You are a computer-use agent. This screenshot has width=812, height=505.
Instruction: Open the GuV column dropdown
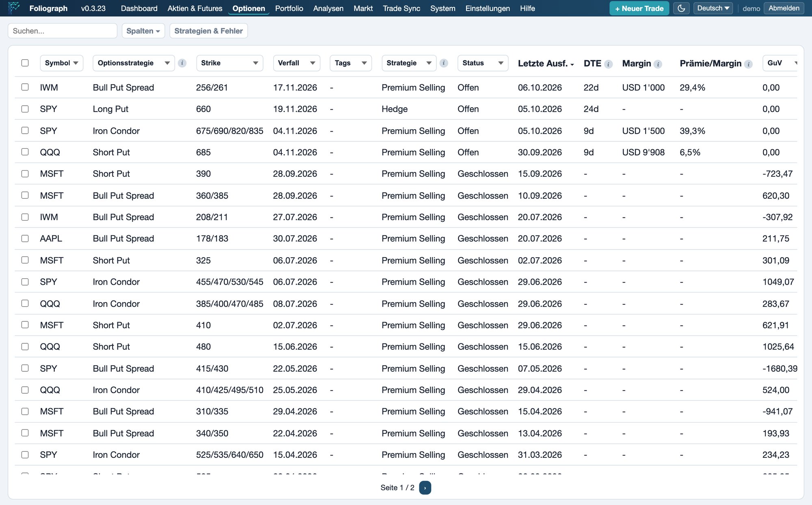pos(780,63)
